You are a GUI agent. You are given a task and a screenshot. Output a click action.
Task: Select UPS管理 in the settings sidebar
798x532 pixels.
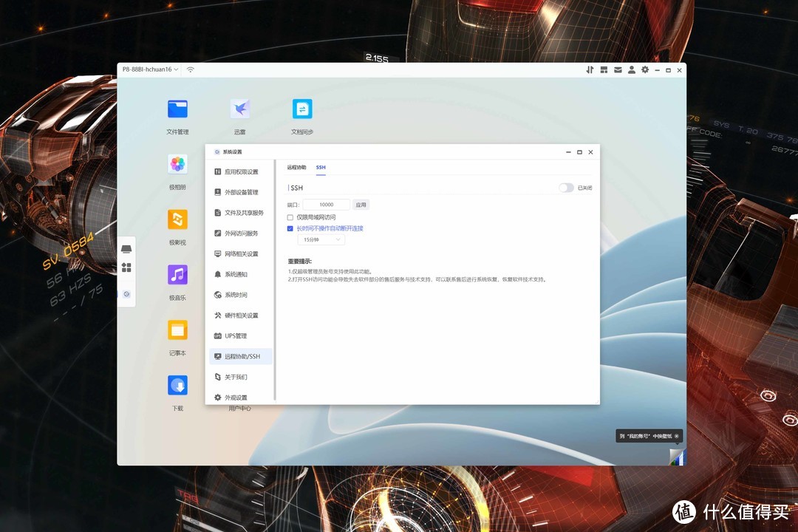[x=235, y=336]
